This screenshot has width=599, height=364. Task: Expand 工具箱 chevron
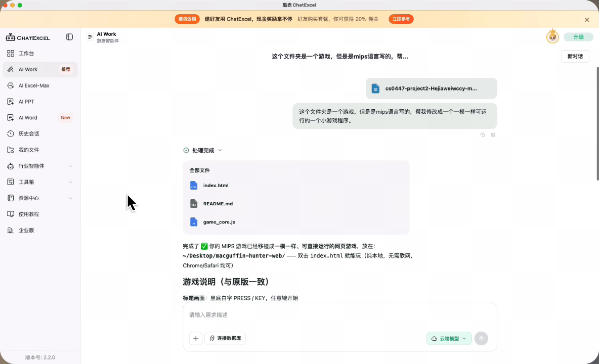tap(71, 182)
